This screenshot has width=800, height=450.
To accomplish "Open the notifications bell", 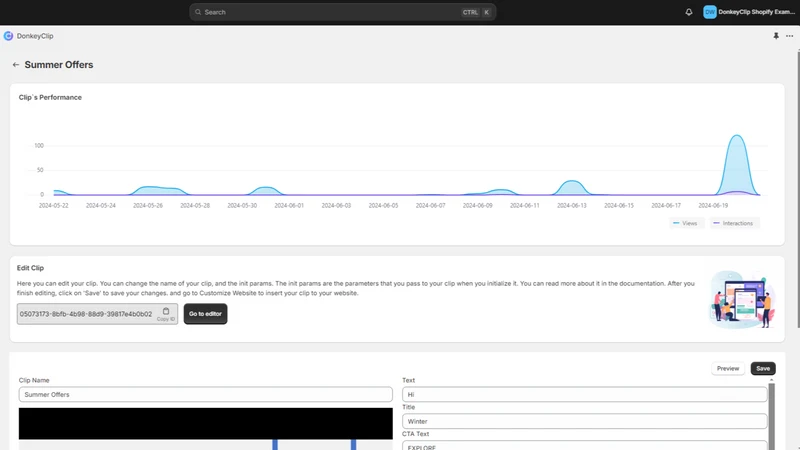I will click(689, 12).
